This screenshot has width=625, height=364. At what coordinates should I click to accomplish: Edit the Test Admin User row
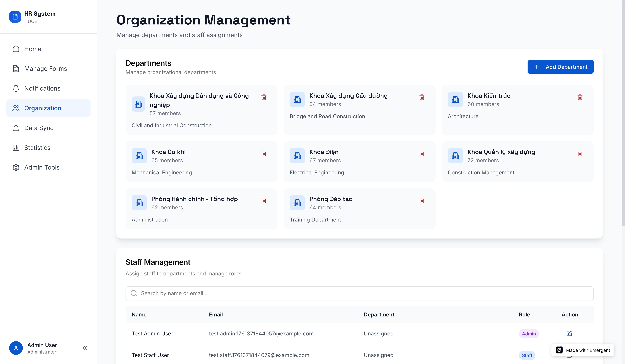569,333
